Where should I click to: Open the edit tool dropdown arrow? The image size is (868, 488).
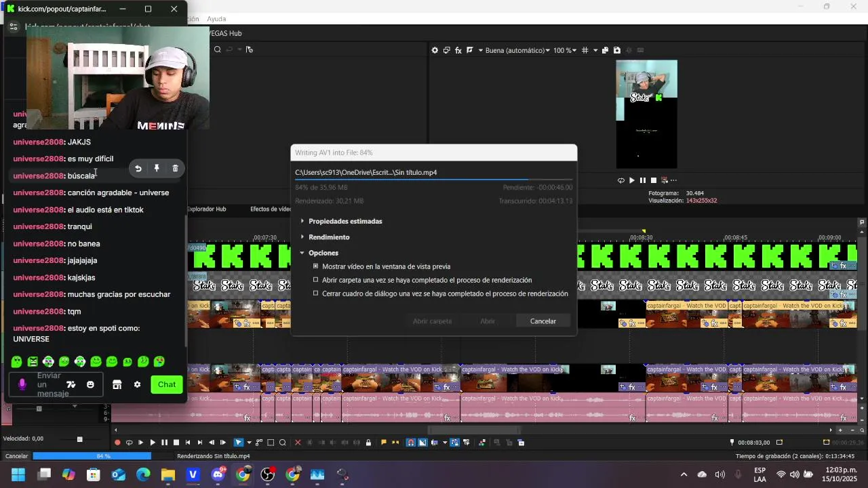tap(249, 443)
